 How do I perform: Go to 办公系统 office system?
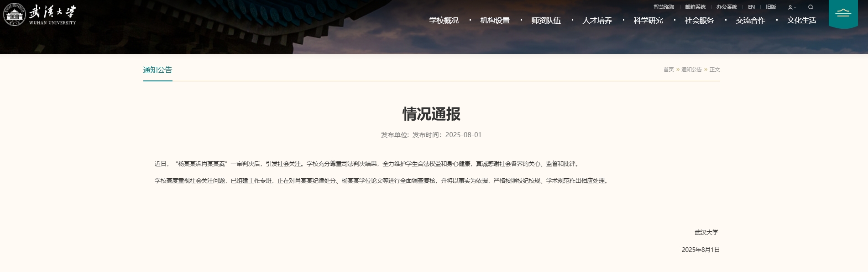(727, 7)
